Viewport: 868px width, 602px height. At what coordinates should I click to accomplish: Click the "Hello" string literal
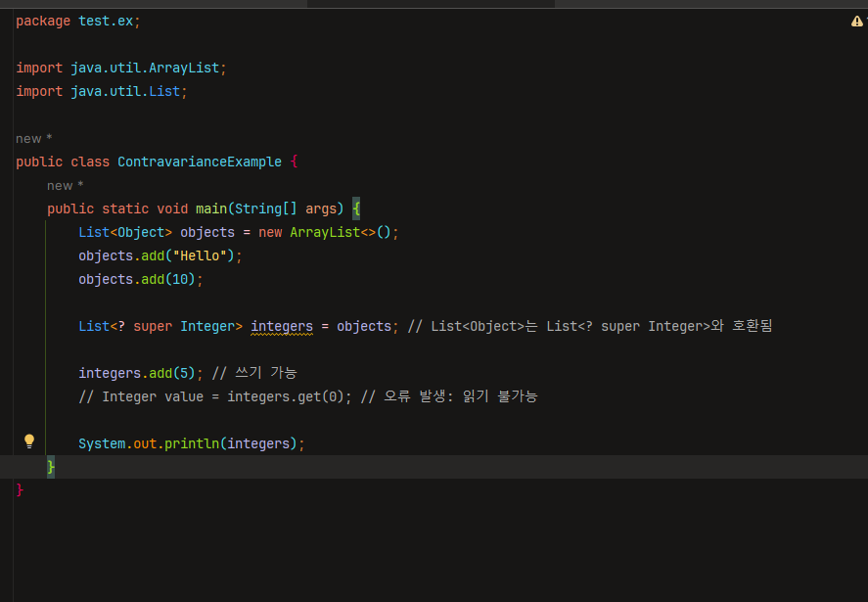click(202, 255)
